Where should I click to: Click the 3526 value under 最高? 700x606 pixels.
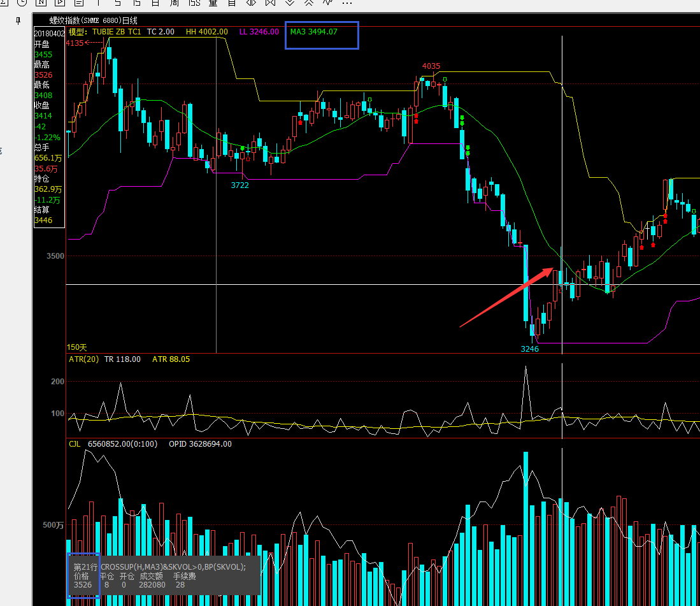43,75
